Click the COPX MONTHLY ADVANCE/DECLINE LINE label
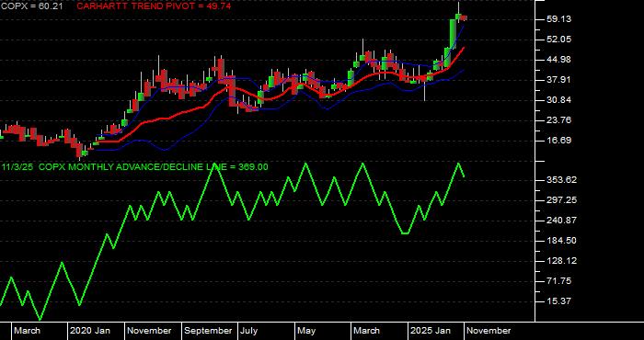Screen dimensions: 644x340 [x=134, y=167]
